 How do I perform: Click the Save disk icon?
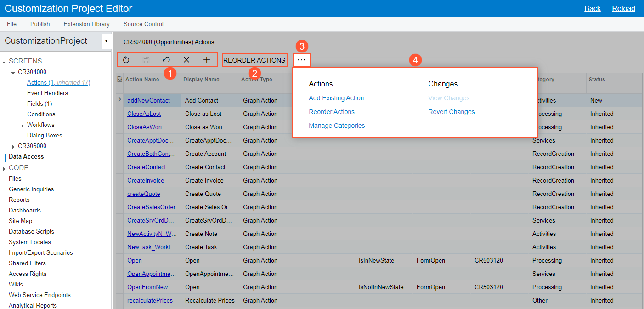(146, 60)
